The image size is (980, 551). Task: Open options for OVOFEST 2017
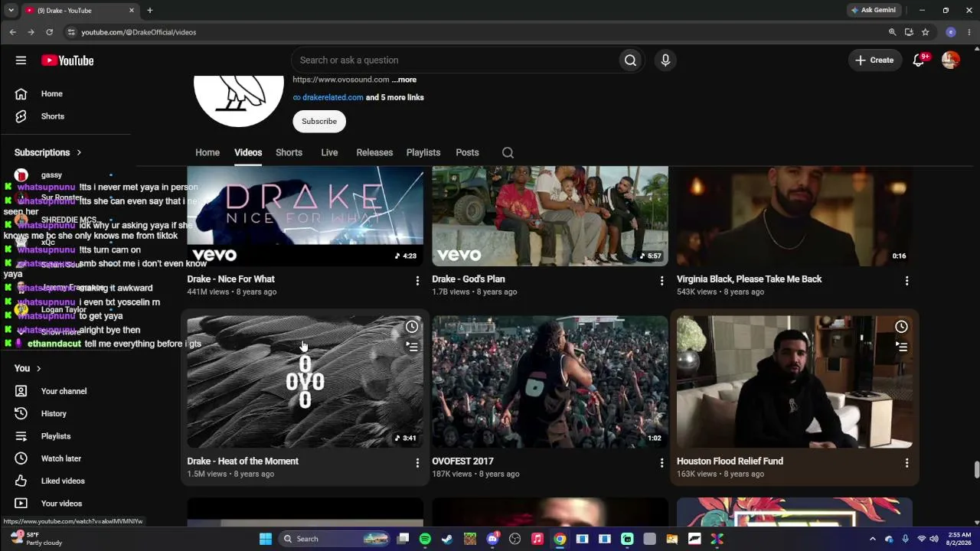662,463
